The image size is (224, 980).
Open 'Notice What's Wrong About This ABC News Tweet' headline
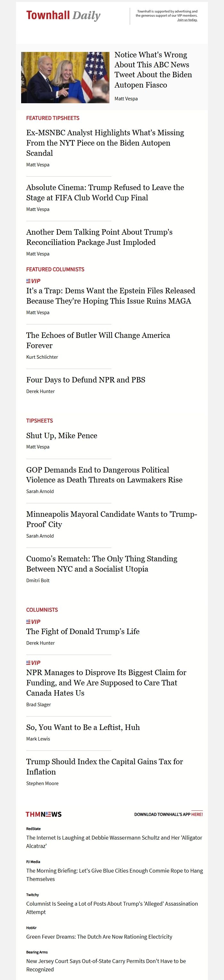(x=153, y=70)
